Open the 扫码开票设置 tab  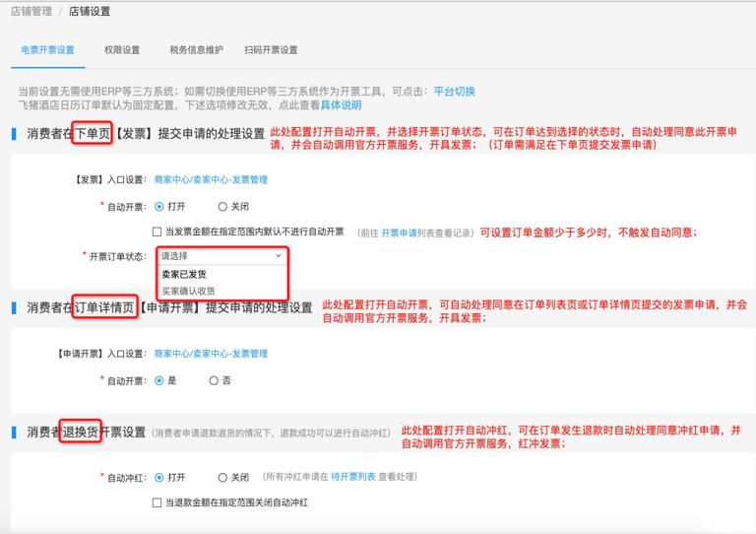click(x=271, y=50)
